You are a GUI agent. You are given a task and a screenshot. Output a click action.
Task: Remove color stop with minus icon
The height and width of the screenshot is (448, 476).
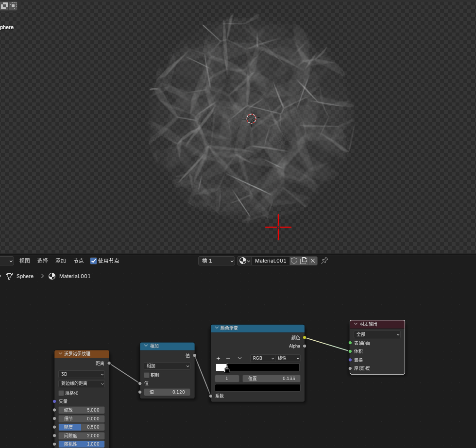[228, 358]
